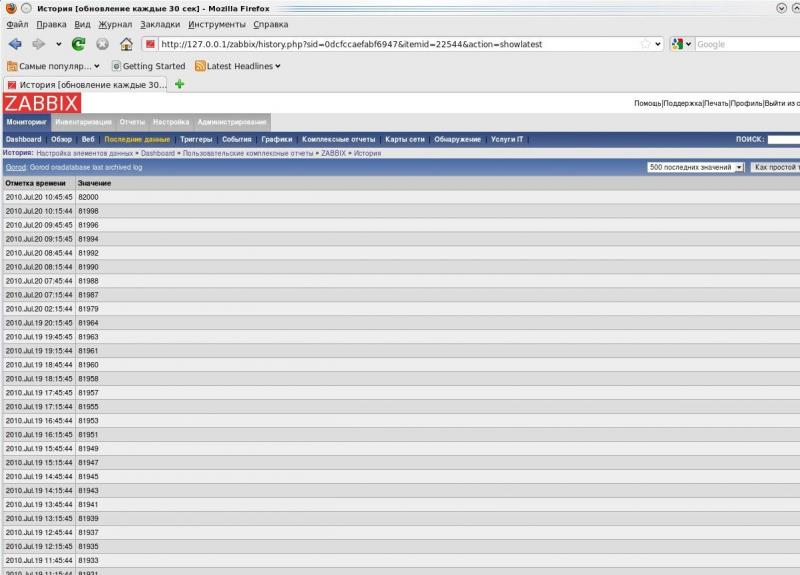Viewport: 800px width, 575px height.
Task: Open the Файл menu
Action: (17, 24)
